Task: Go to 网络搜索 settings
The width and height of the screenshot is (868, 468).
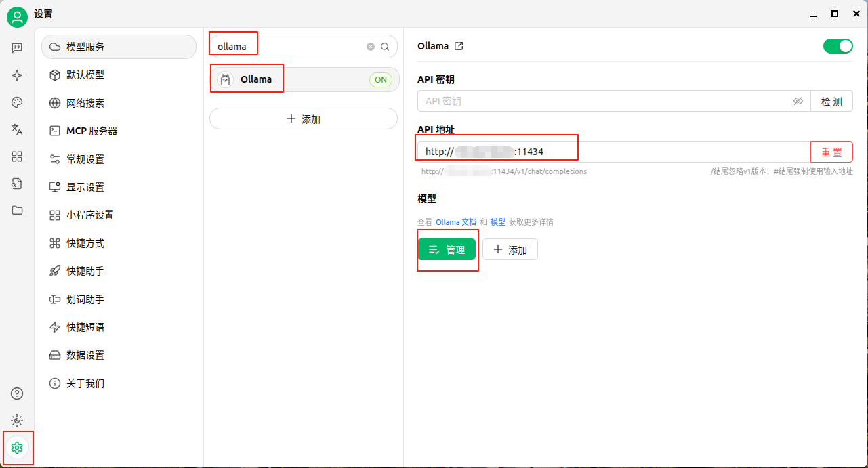Action: (x=119, y=103)
